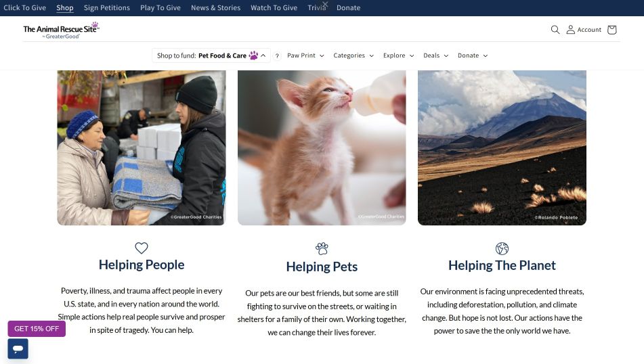Open the Helping Pets heading link
This screenshot has width=644, height=364.
click(x=322, y=267)
